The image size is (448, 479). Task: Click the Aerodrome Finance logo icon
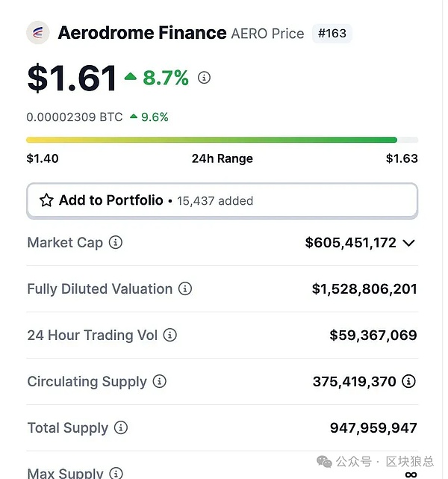coord(37,33)
